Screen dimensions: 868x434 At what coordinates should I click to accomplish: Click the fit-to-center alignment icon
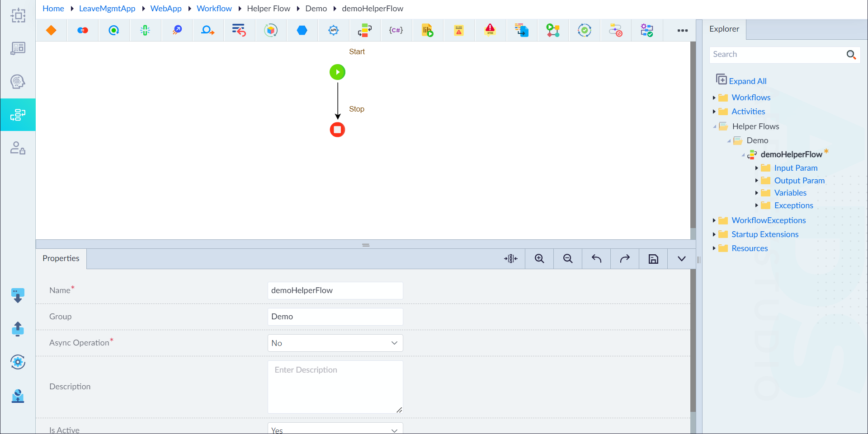pos(511,259)
